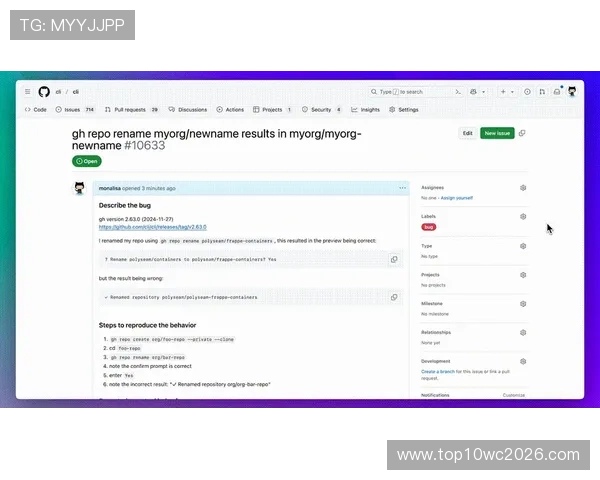
Task: Open the Development gear settings
Action: tap(523, 361)
